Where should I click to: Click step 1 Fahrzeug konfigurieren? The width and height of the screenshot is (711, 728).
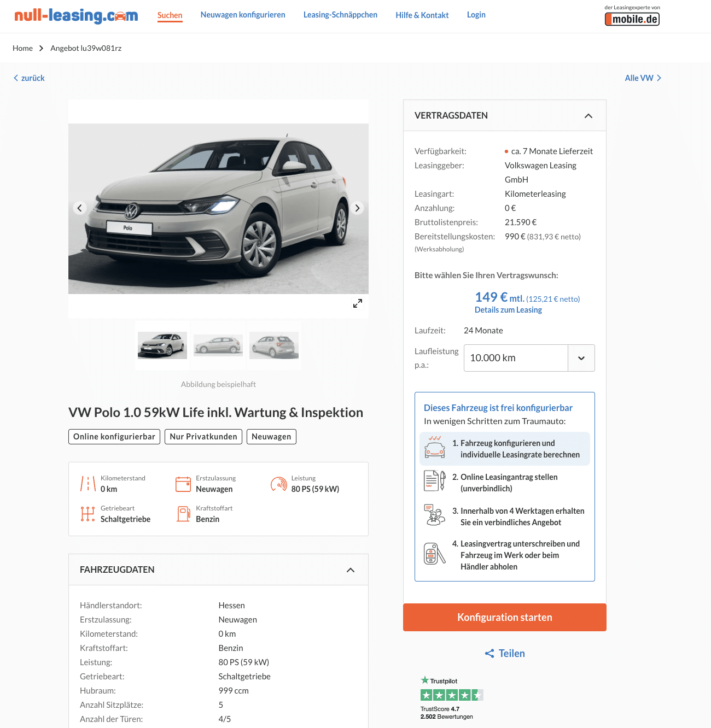coord(505,449)
